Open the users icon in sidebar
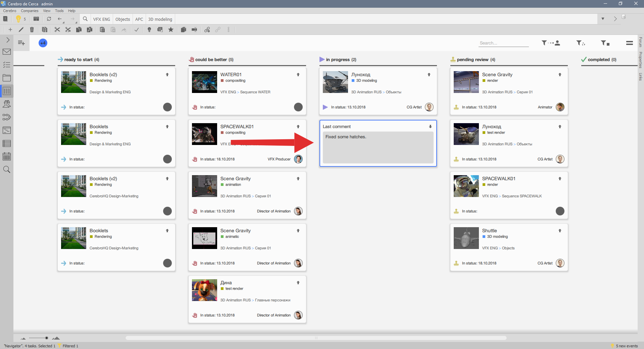 (x=7, y=104)
